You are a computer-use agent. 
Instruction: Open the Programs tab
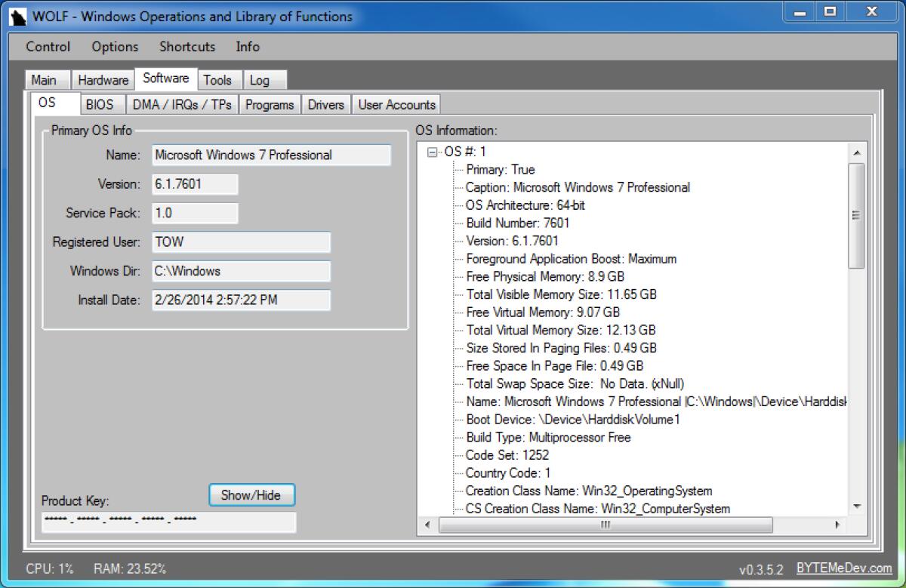270,104
